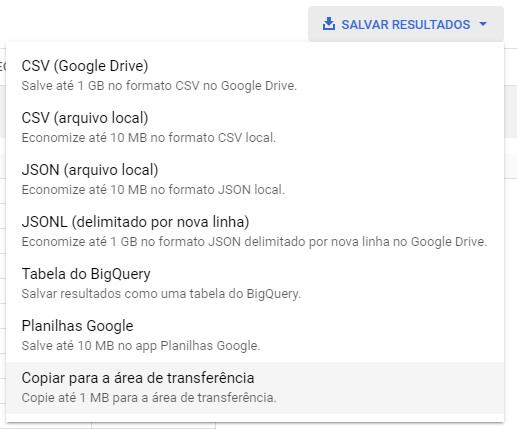Click the JSON delimitado por nova linha description
517x429 pixels.
tap(254, 242)
